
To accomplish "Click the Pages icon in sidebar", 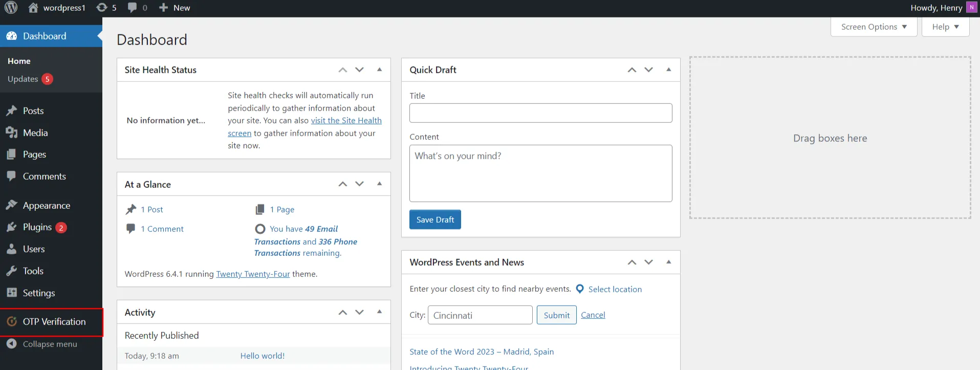I will pos(11,154).
